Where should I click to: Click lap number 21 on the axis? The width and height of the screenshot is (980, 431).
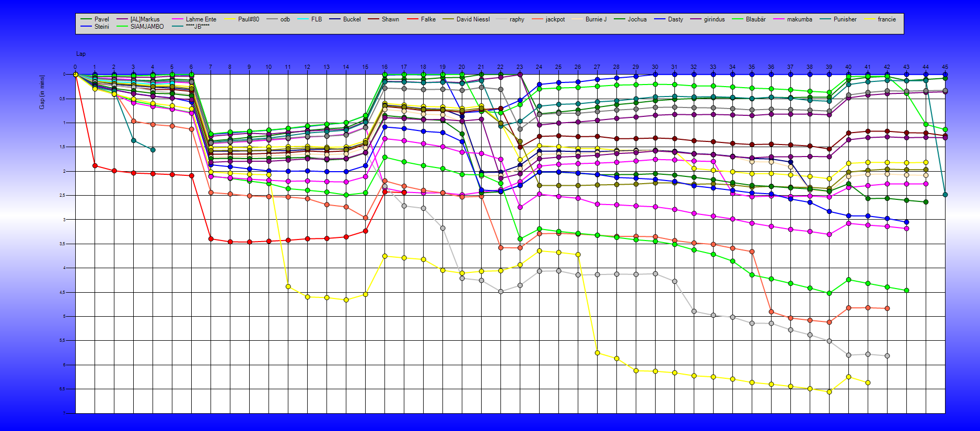(481, 67)
